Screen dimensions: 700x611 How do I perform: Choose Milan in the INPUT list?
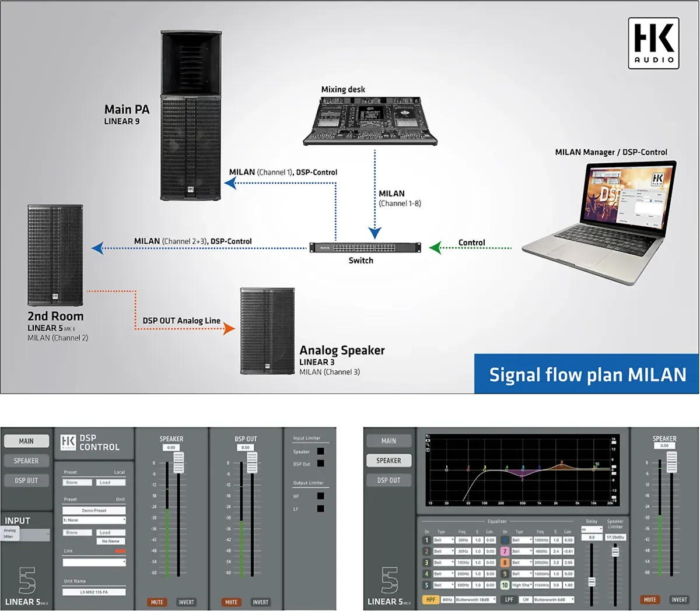click(x=9, y=536)
